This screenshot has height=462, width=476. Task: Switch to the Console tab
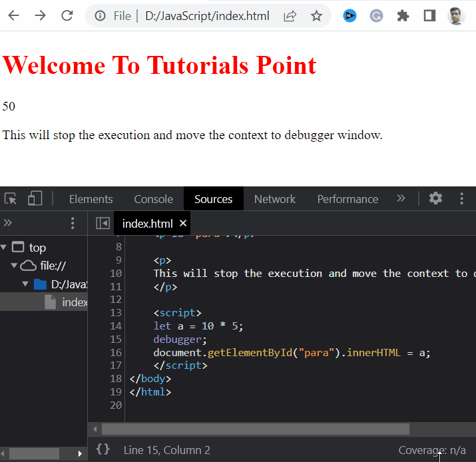coord(153,199)
